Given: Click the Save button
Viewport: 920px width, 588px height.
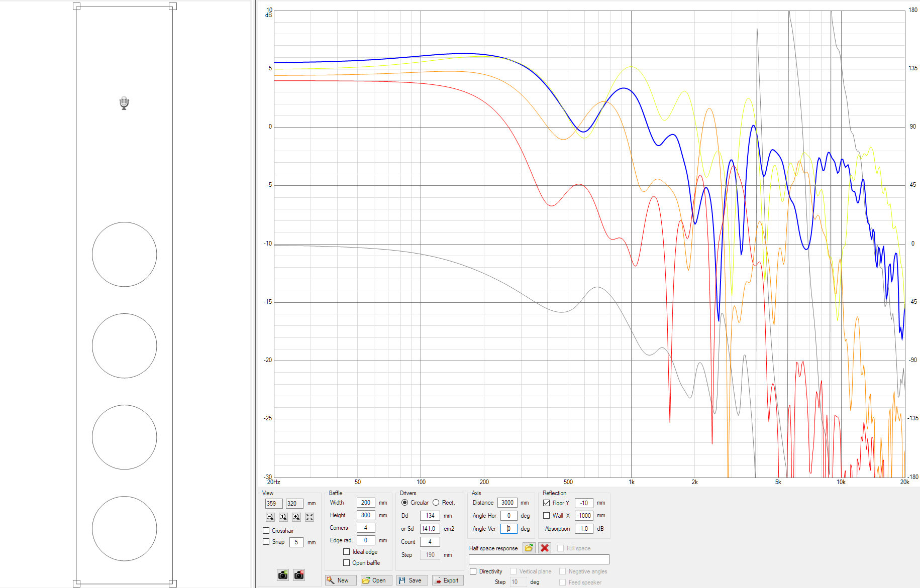Looking at the screenshot, I should 412,580.
